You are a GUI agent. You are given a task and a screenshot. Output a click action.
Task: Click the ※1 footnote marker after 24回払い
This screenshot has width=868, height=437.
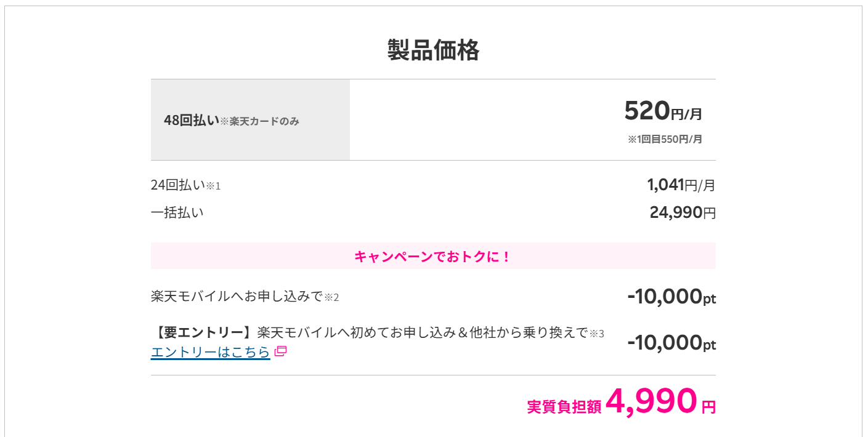[x=213, y=186]
